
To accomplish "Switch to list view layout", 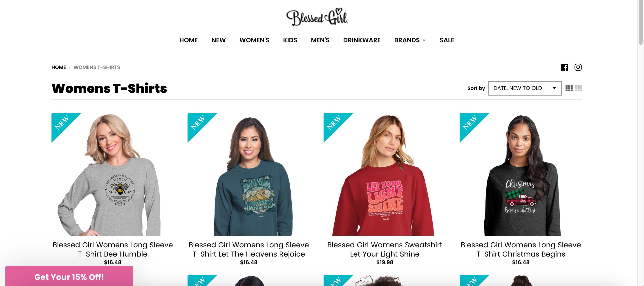I will coord(579,88).
